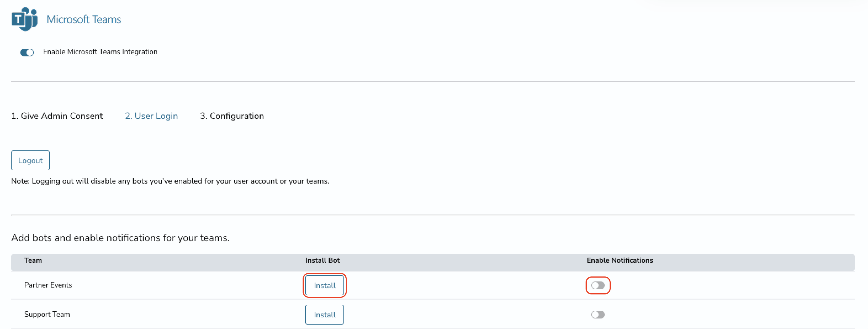Click the Logout button

click(x=30, y=160)
